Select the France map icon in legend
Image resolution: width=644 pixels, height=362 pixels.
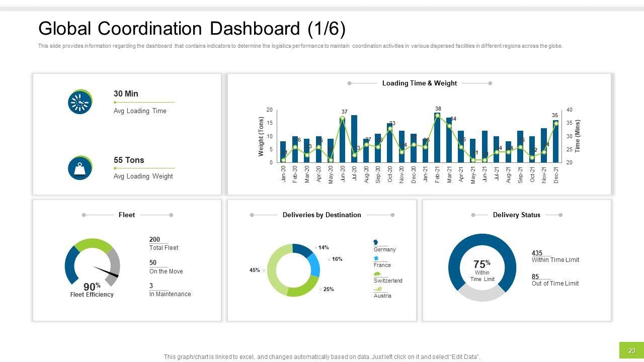376,258
